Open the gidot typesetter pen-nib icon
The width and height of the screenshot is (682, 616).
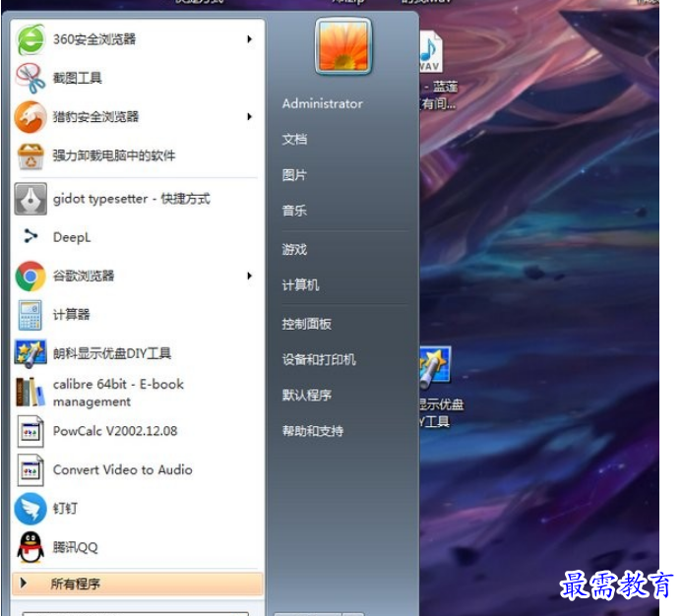pos(30,199)
